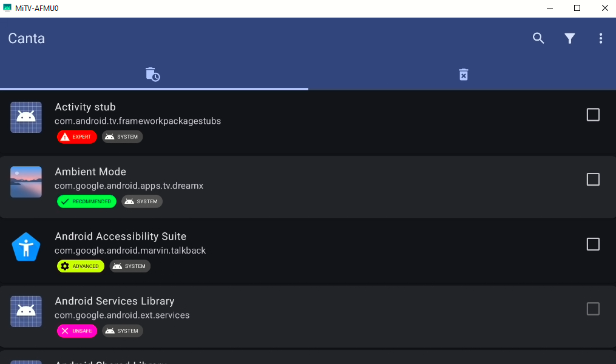Screen dimensions: 616x364
Task: Click the red EXPERT badge
Action: 77,136
